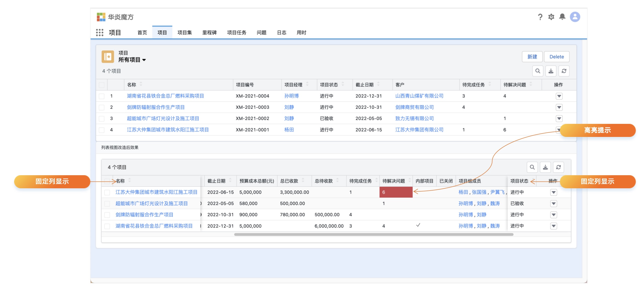Click the 新建 button
This screenshot has width=644, height=291.
click(x=532, y=57)
